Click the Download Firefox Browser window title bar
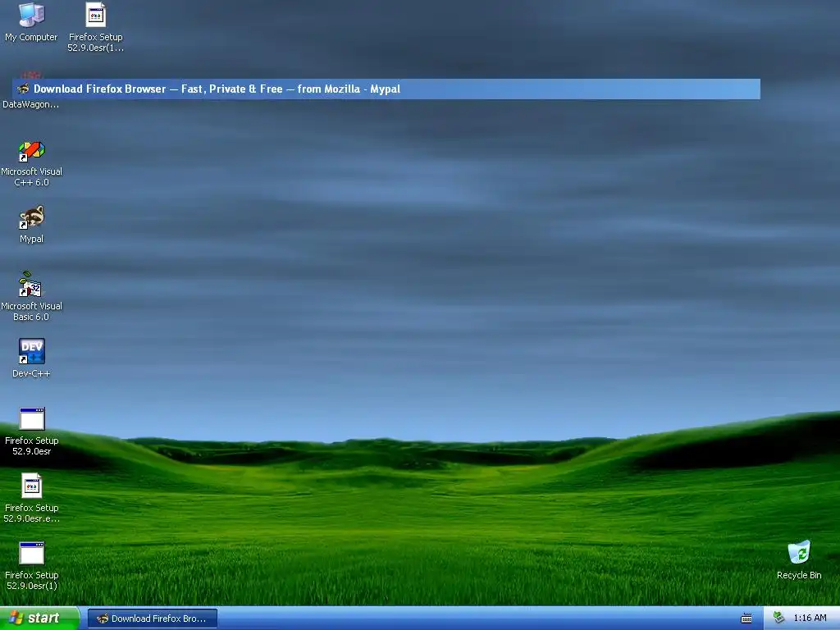 coord(386,89)
